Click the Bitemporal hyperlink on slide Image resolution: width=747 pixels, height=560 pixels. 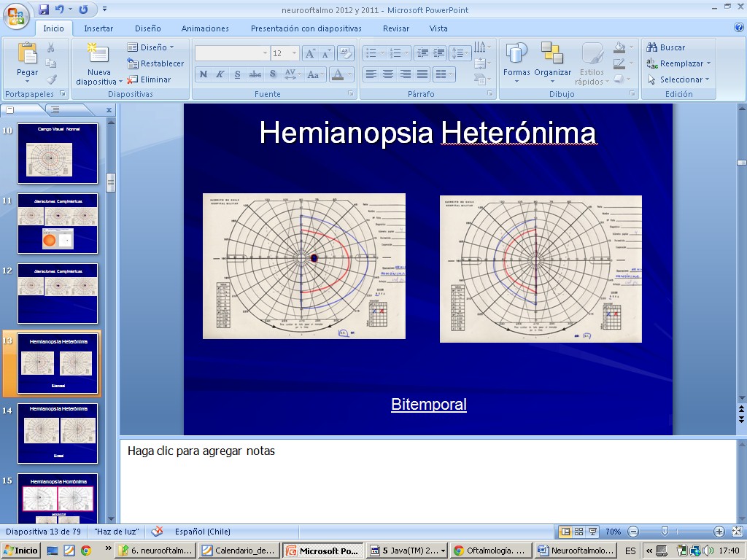coord(428,404)
